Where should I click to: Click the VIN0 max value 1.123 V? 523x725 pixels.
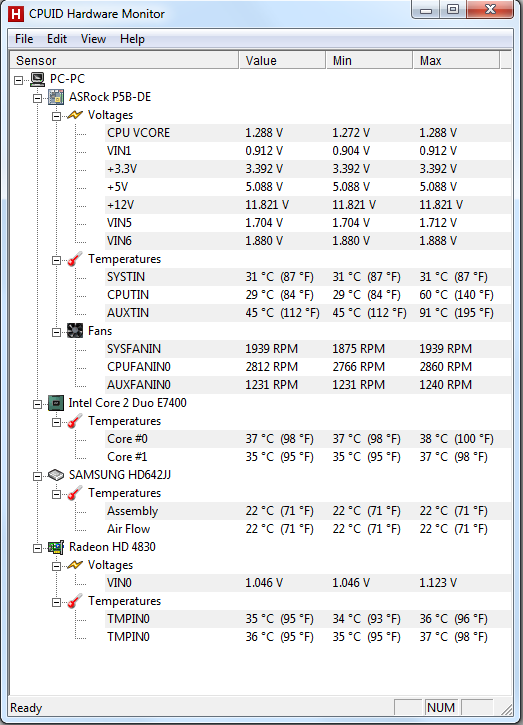pyautogui.click(x=438, y=584)
